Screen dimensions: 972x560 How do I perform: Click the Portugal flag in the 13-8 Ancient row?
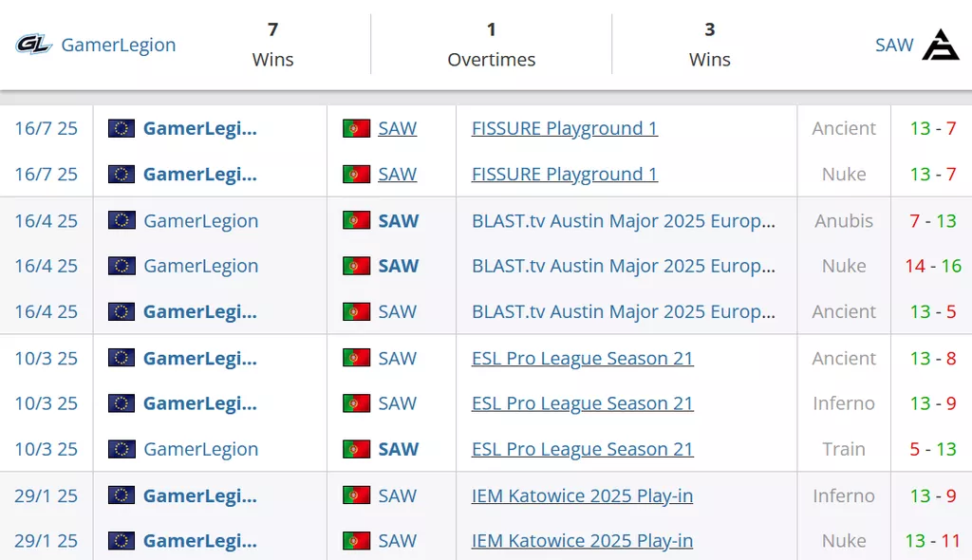(x=356, y=358)
